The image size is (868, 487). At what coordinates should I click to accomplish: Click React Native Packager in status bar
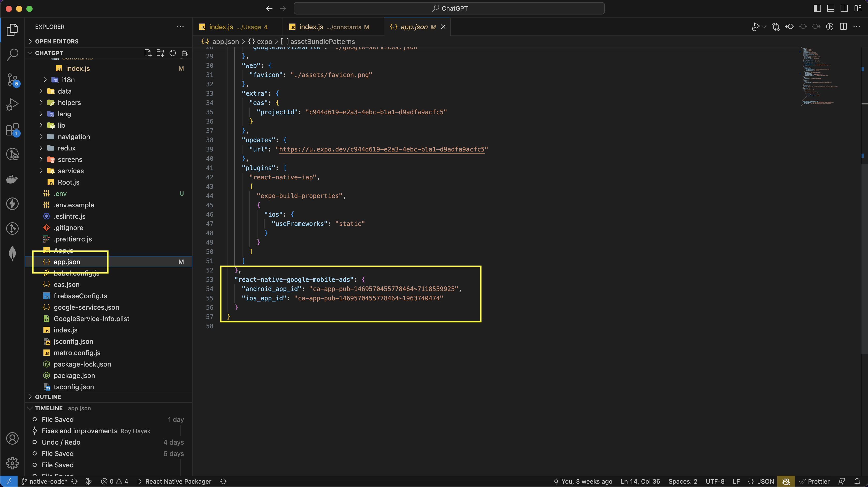174,481
